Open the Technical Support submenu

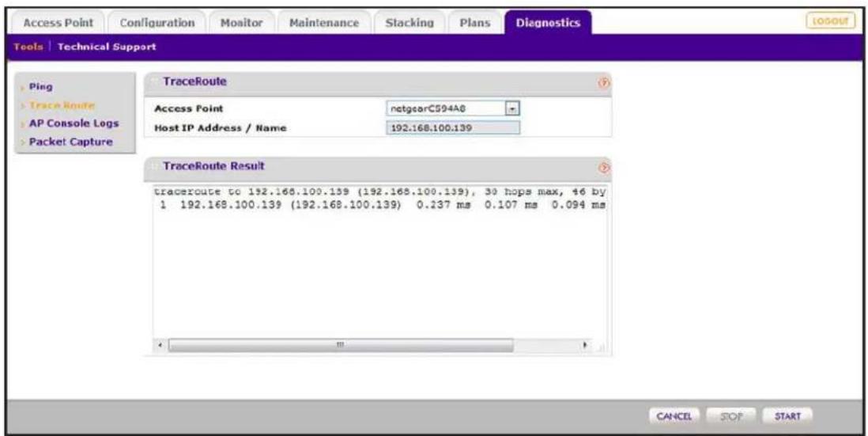(x=106, y=47)
